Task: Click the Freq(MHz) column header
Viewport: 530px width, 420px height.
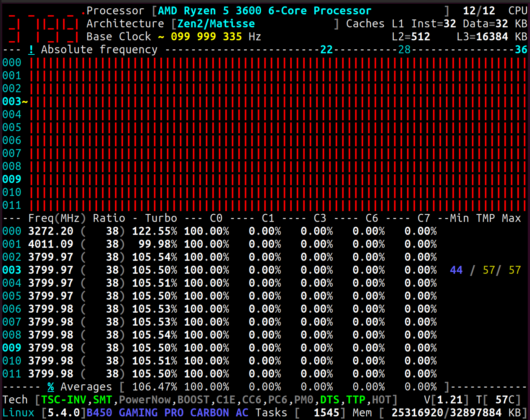Action: [x=57, y=218]
